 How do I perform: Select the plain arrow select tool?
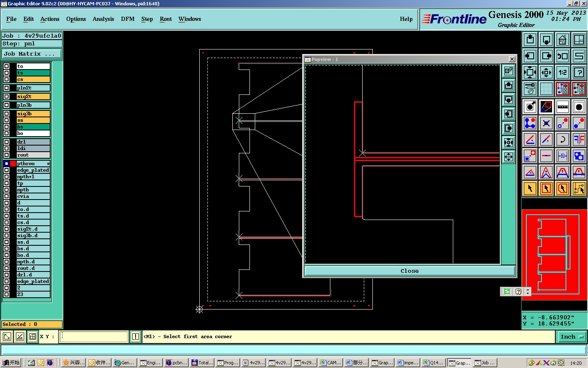530,188
